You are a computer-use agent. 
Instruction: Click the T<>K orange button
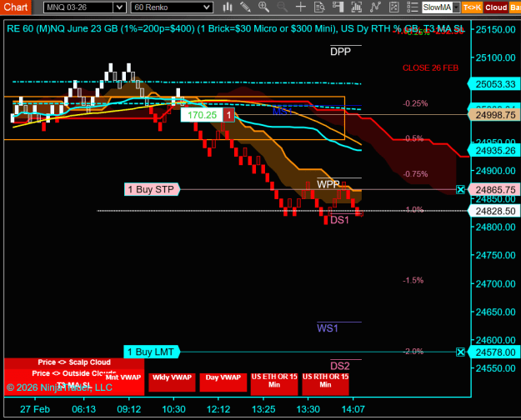[472, 7]
